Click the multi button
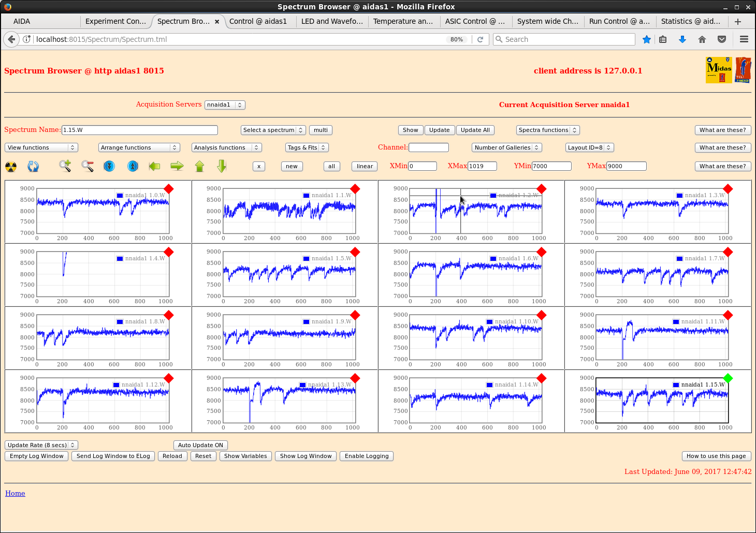Screen dimensions: 756x533 point(321,130)
